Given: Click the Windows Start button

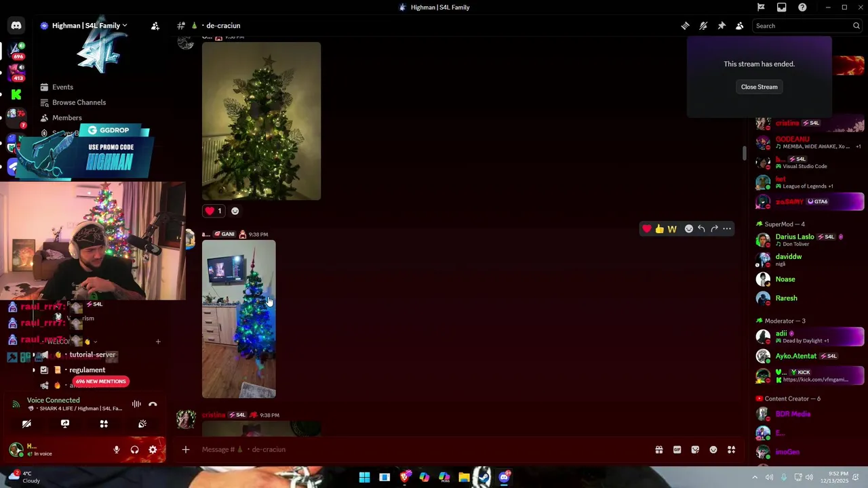Looking at the screenshot, I should 365,477.
